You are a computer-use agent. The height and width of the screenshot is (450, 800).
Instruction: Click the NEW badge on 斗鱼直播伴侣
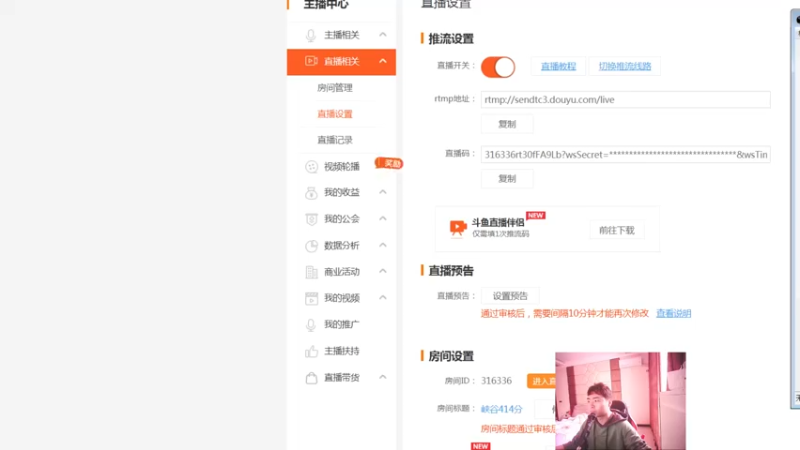pos(535,215)
